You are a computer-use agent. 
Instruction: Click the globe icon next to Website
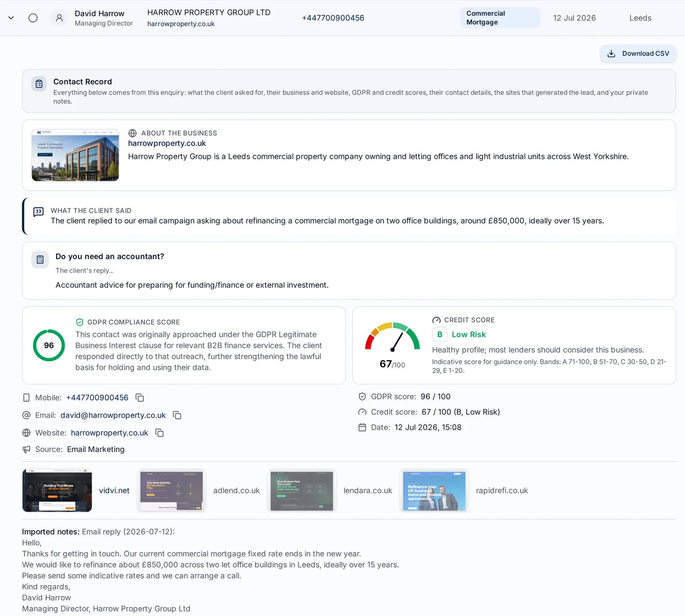point(27,433)
